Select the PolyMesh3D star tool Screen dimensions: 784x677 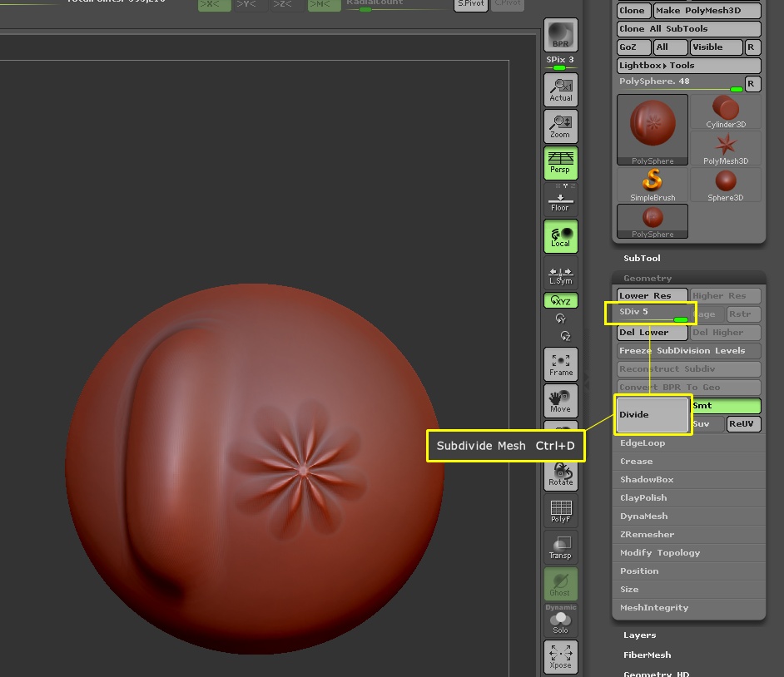pos(726,148)
